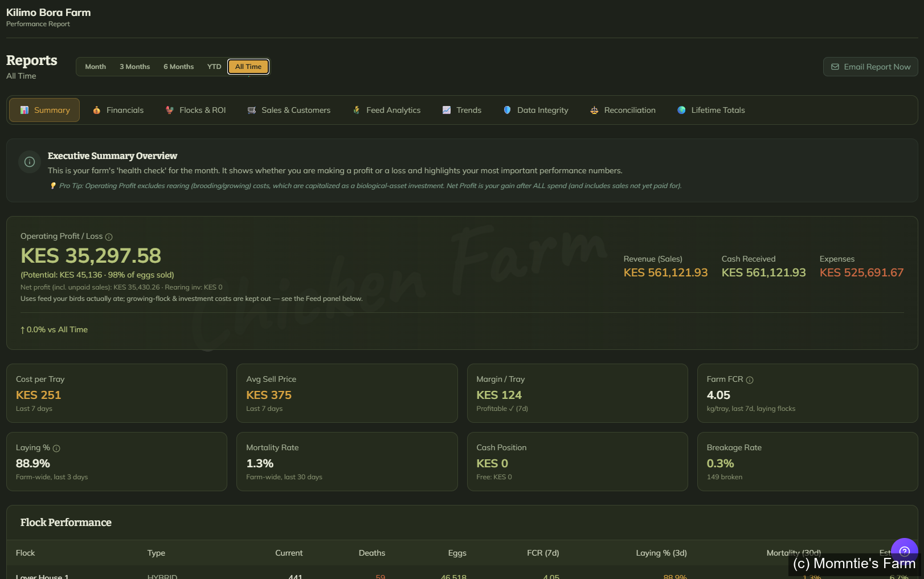Screen dimensions: 924x579
Task: Switch to the Trends tab
Action: click(x=462, y=110)
